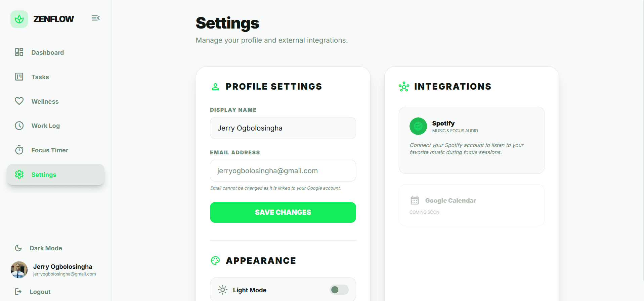This screenshot has width=644, height=301.
Task: Click the Settings gear icon in sidebar
Action: coord(19,174)
